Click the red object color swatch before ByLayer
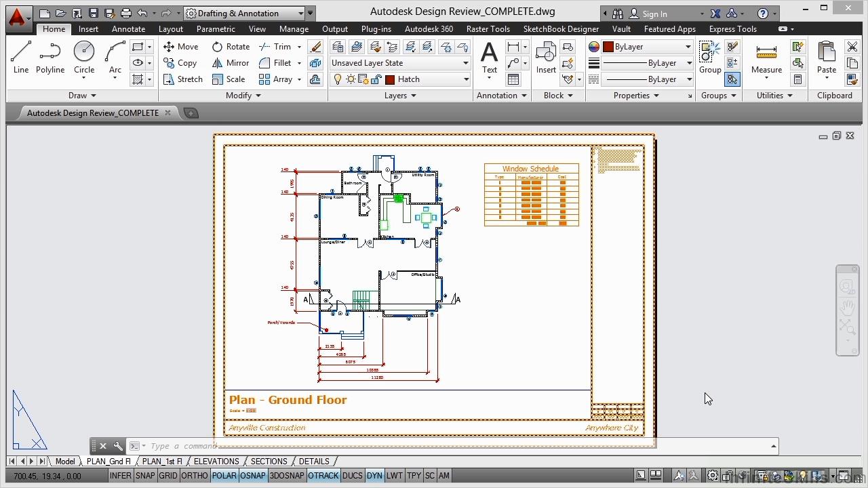 [x=608, y=47]
